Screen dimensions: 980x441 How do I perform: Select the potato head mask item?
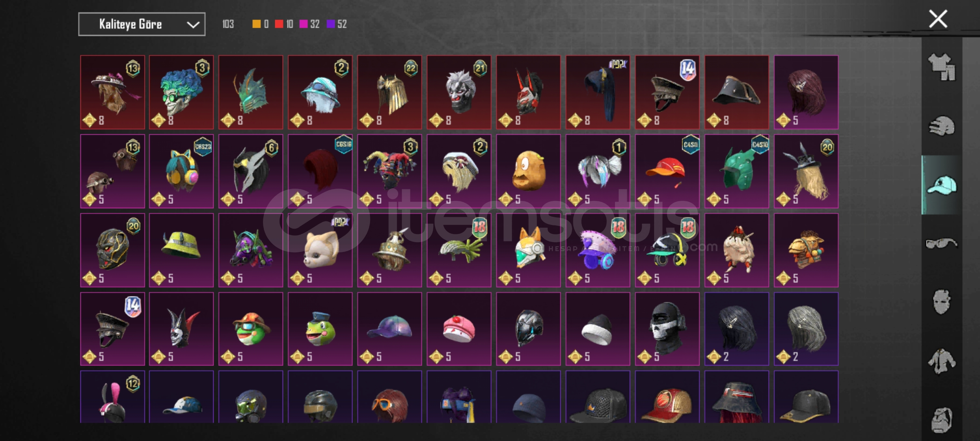528,171
